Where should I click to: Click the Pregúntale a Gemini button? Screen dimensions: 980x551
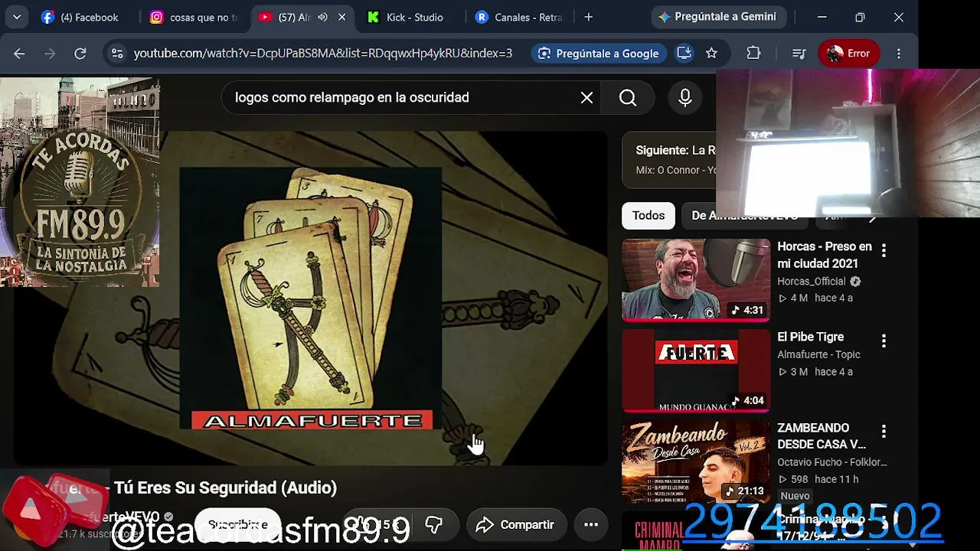[x=717, y=17]
